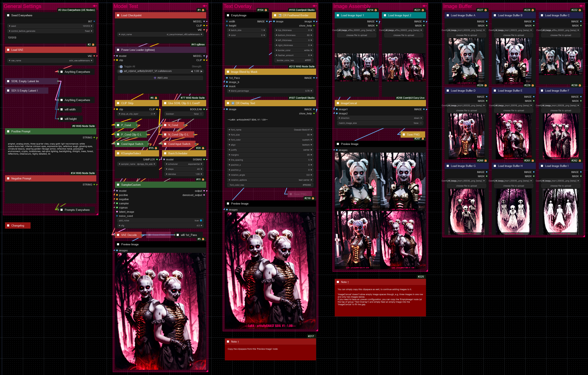Viewport: 588px width, 375px height.
Task: Toggle the artfullyGHAST LoRA on/off switch
Action: (x=121, y=71)
